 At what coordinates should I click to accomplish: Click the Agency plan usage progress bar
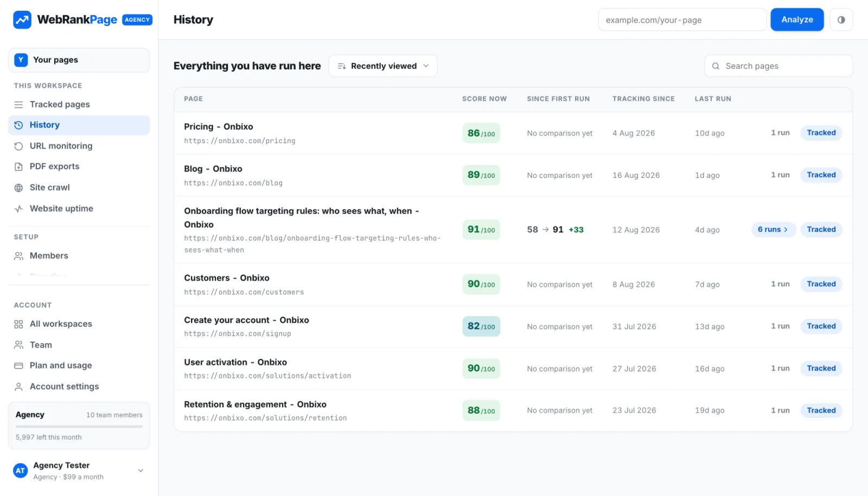tap(79, 427)
